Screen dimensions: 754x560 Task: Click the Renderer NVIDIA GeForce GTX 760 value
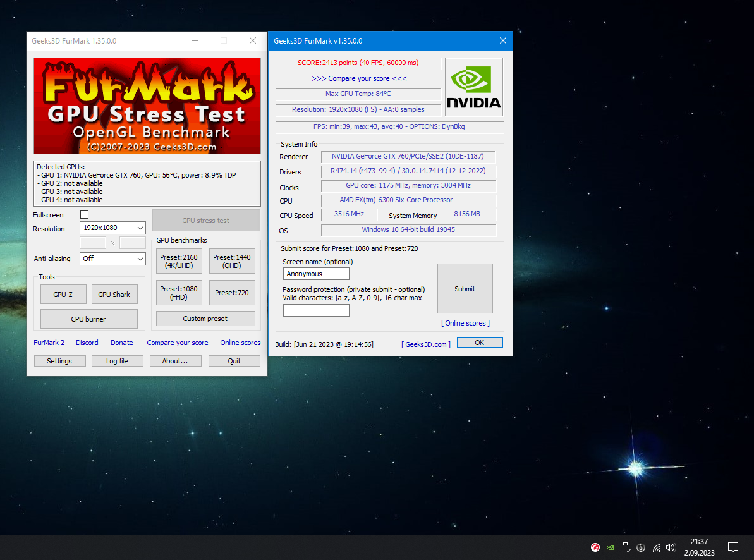[408, 156]
